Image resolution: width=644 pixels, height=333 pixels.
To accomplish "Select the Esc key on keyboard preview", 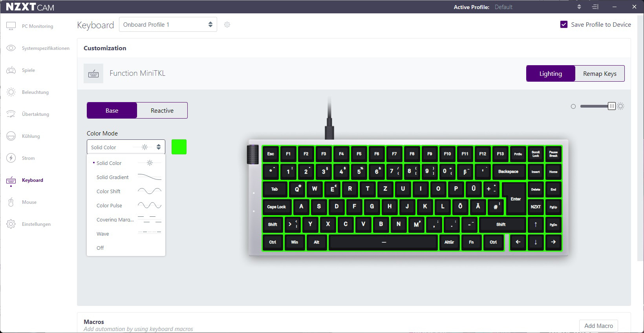I will [x=271, y=154].
